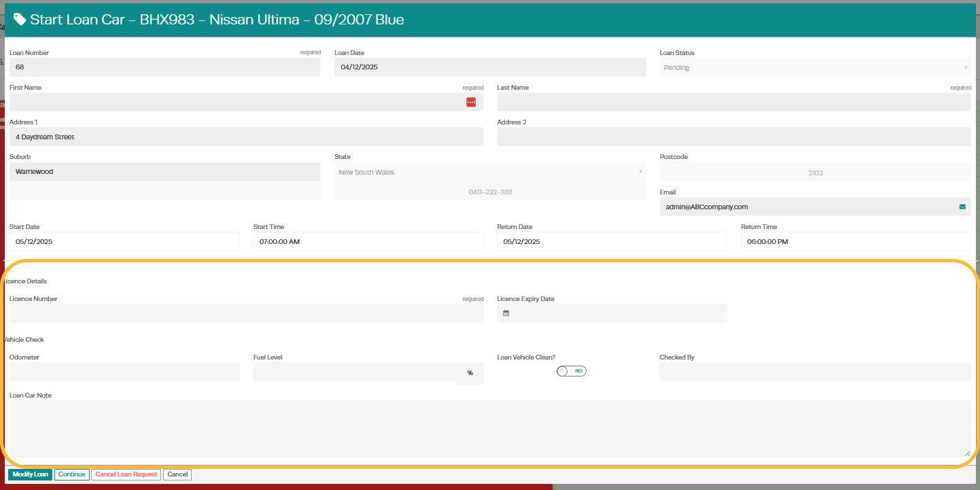The height and width of the screenshot is (490, 980).
Task: Click the envelope icon in Email field
Action: coord(962,207)
